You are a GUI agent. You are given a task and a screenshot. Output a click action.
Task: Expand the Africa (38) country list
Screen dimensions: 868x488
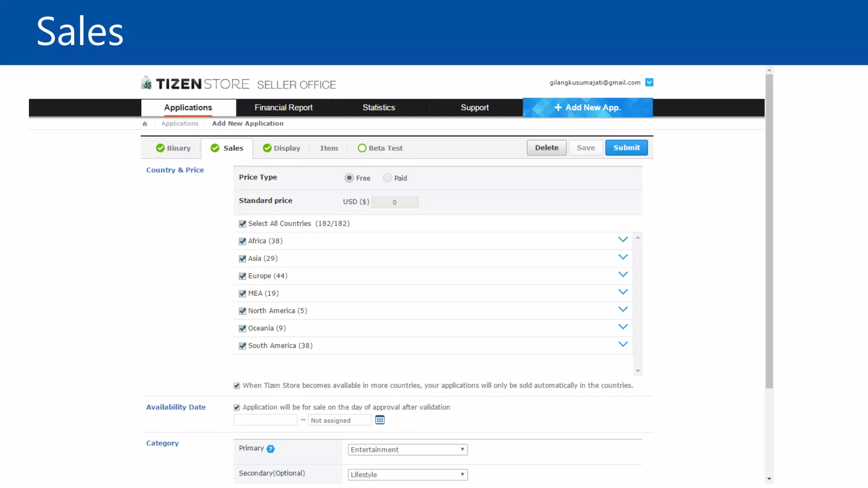point(623,240)
